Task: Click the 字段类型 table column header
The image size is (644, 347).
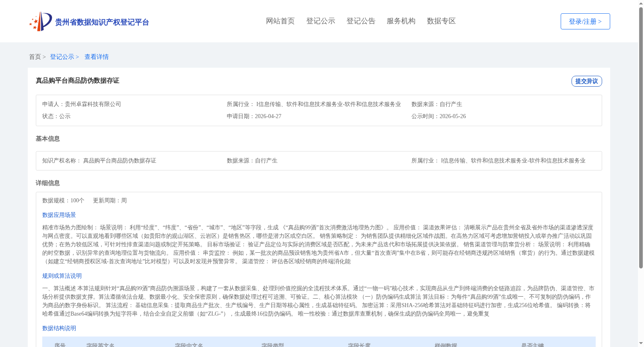Action: pos(272,345)
